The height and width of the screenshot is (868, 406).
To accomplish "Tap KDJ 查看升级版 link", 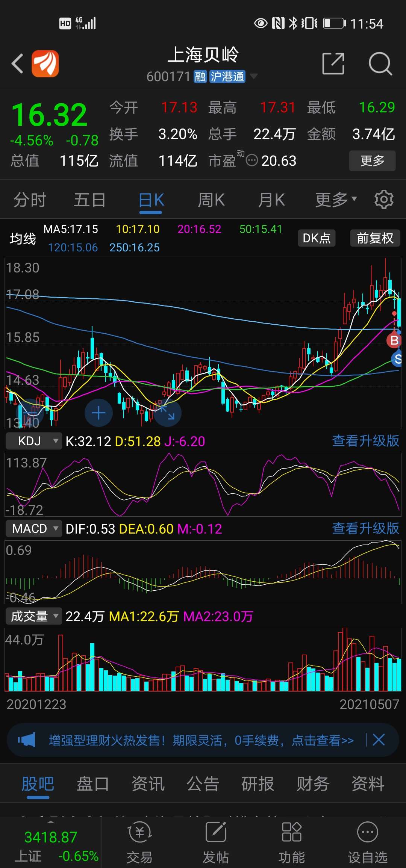I will coord(365,441).
